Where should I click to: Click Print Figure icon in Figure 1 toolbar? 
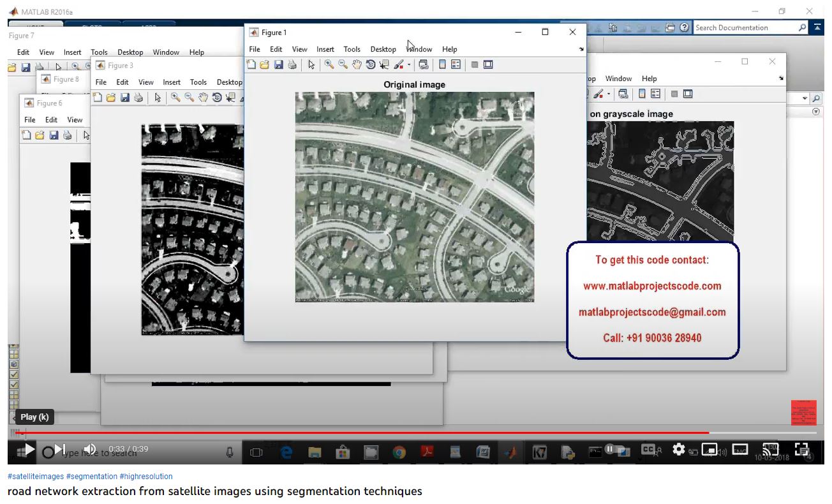(x=292, y=64)
